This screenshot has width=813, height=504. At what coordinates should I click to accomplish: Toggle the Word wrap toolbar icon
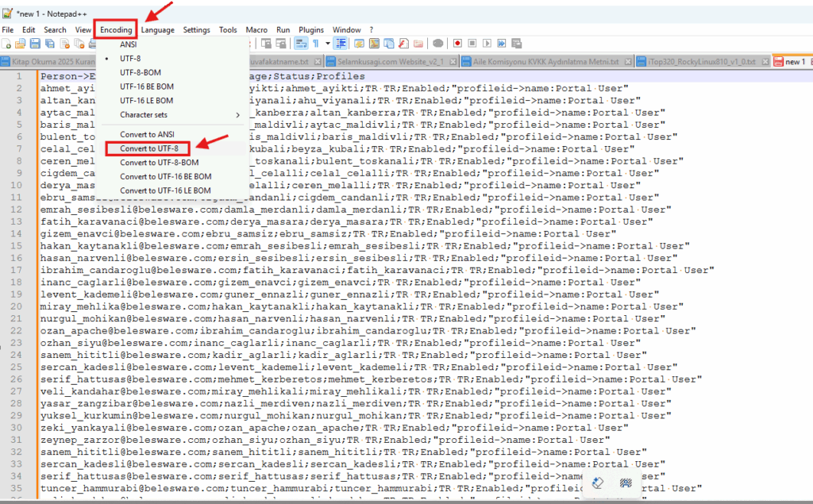[302, 43]
